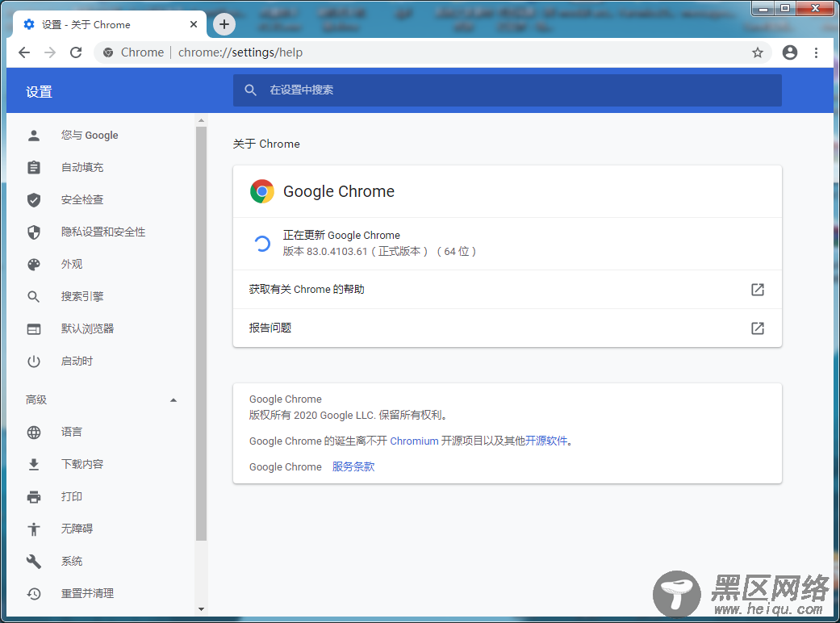Click the 启动时 power icon

(34, 361)
